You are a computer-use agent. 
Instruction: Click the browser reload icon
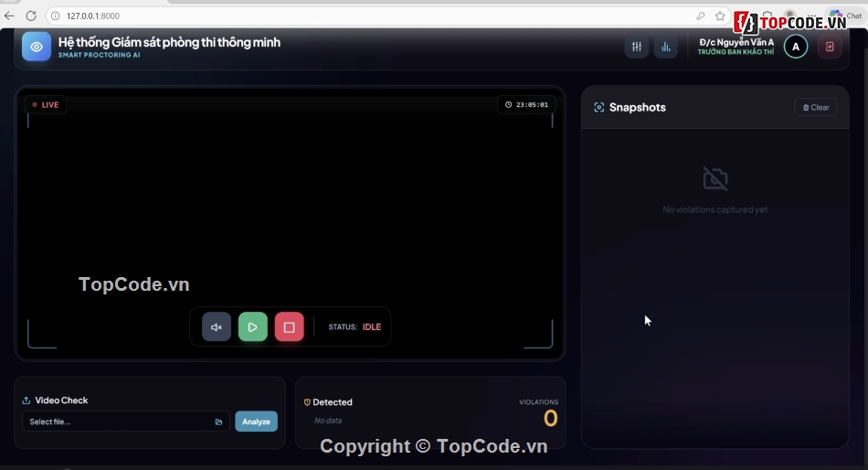point(31,16)
